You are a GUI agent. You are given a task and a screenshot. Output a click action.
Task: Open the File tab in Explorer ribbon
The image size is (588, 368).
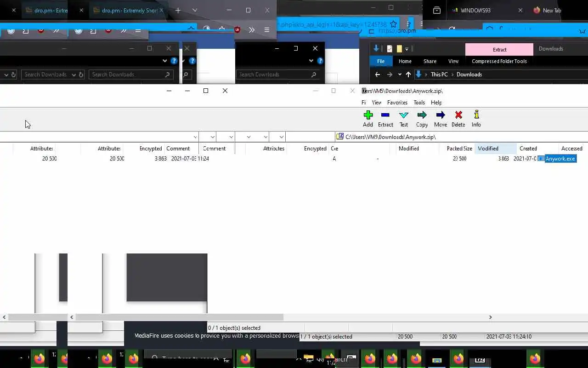pyautogui.click(x=381, y=61)
